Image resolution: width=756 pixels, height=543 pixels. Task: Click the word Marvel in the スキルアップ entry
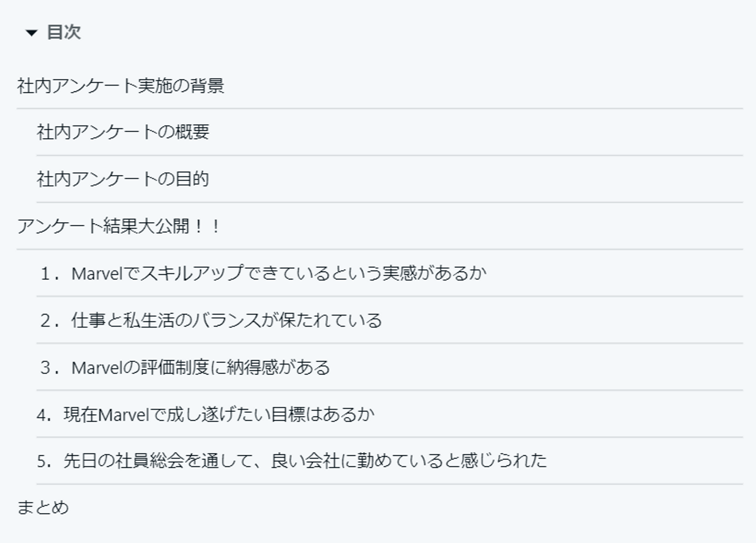click(x=96, y=274)
